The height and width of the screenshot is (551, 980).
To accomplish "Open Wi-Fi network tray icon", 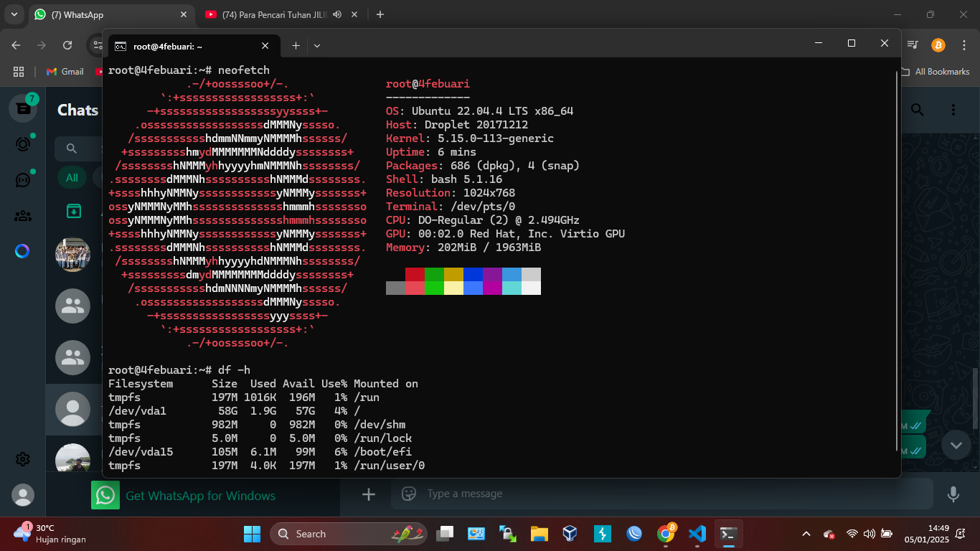I will click(852, 534).
